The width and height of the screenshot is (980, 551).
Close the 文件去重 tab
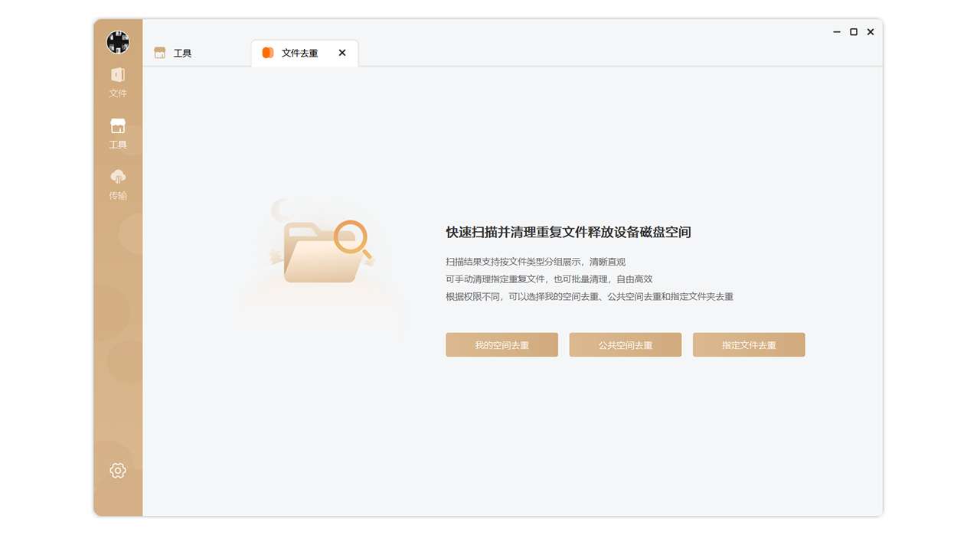[x=341, y=53]
